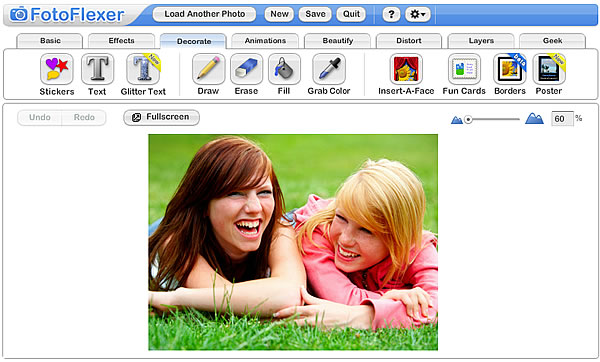Switch to the Animations tab
This screenshot has height=362, width=600.
click(x=265, y=41)
